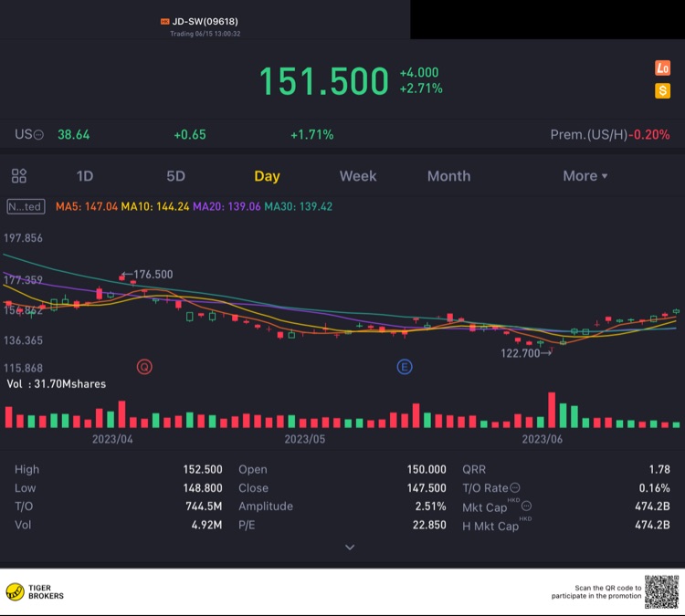Image resolution: width=685 pixels, height=616 pixels.
Task: Tap the QRR value 1.78
Action: [659, 469]
